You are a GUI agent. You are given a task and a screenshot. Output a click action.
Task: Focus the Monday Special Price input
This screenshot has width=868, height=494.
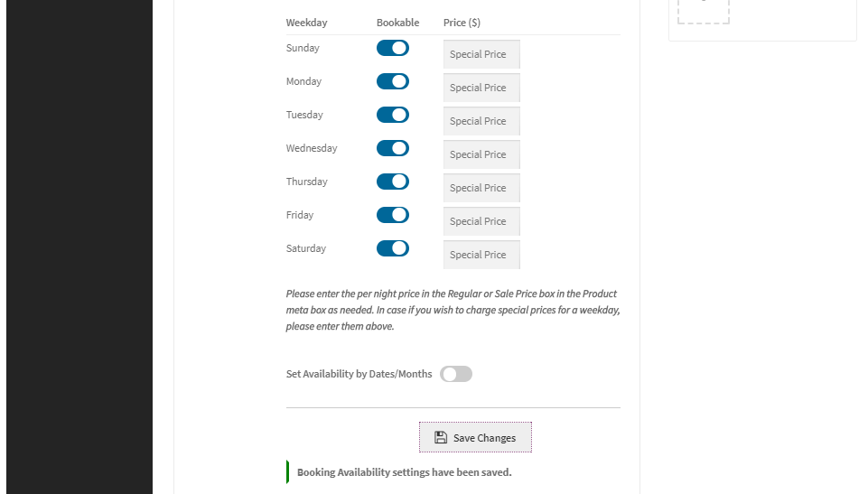tap(481, 88)
